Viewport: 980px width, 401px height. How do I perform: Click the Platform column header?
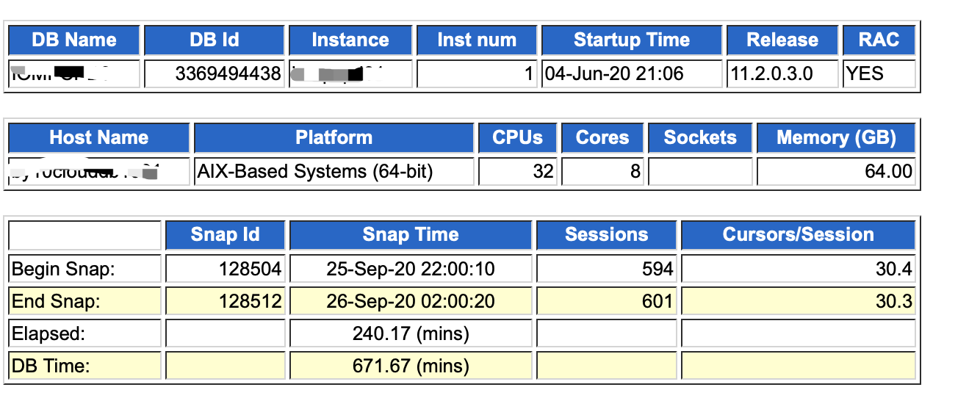[334, 137]
